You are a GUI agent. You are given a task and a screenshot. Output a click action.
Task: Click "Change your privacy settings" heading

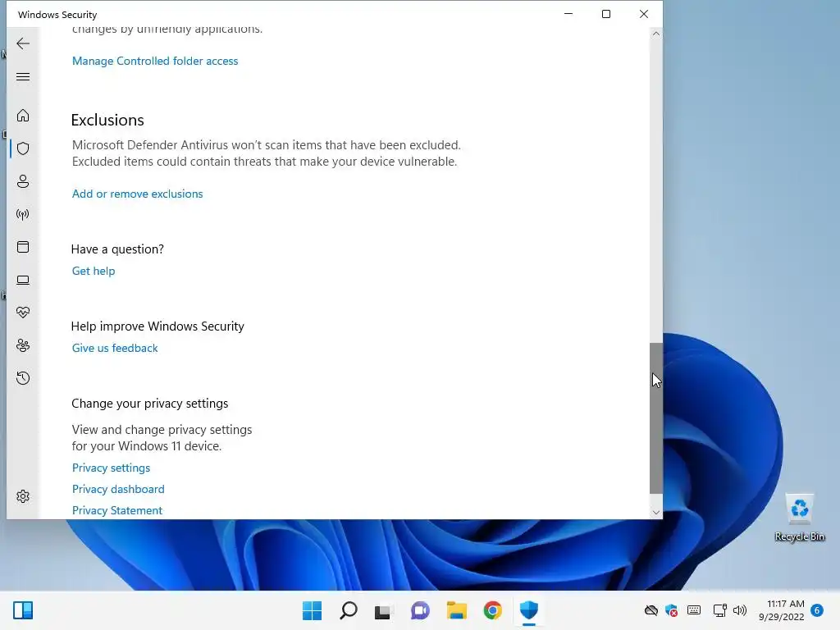pos(150,404)
